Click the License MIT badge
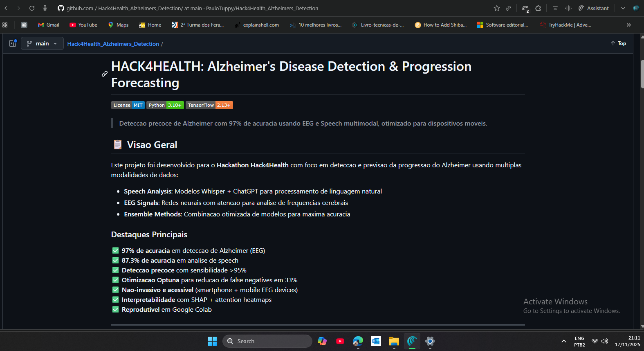Image resolution: width=644 pixels, height=351 pixels. click(x=128, y=105)
